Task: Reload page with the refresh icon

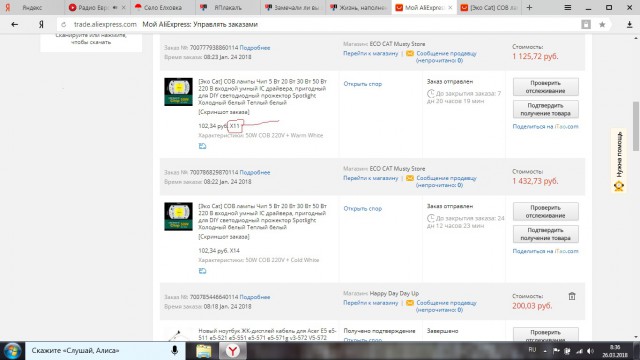Action: point(63,24)
